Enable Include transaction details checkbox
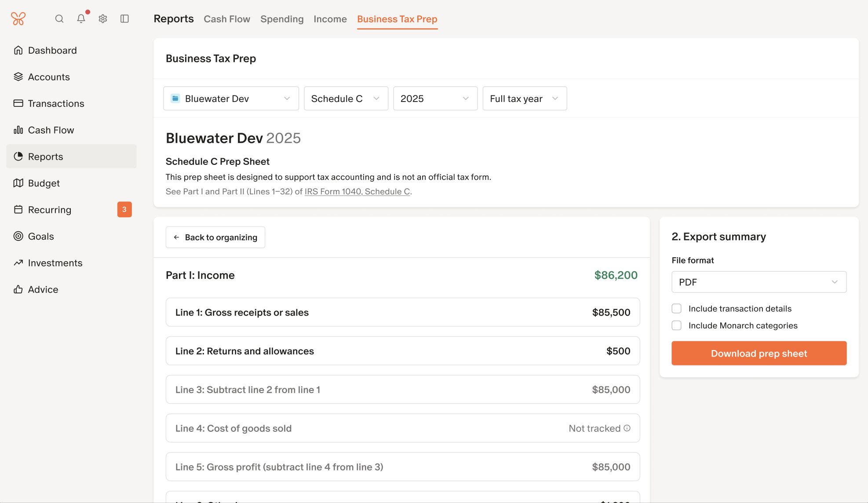868x503 pixels. pos(676,309)
